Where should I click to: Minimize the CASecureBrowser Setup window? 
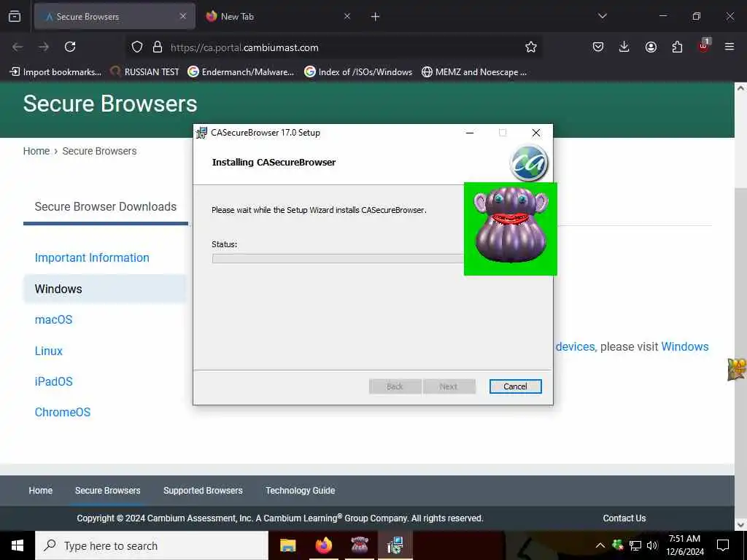coord(470,133)
